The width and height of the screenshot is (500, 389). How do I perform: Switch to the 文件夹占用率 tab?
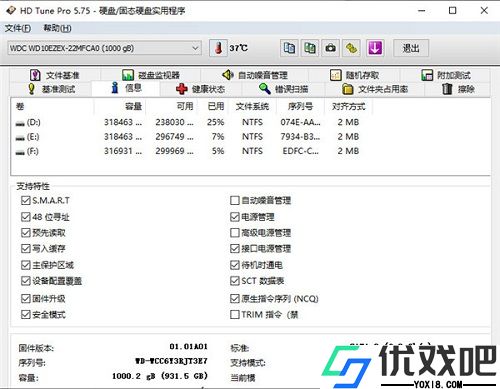tap(375, 89)
